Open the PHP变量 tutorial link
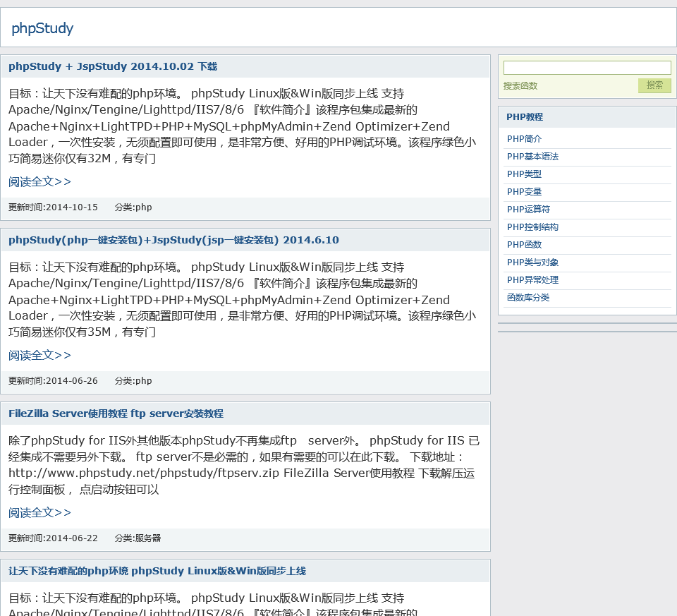This screenshot has width=677, height=616. (x=524, y=192)
